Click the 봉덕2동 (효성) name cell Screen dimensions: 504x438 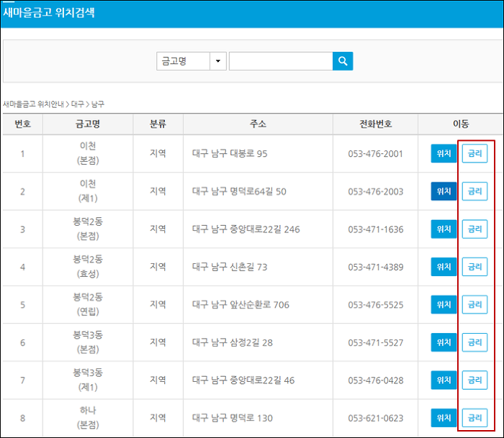click(88, 267)
